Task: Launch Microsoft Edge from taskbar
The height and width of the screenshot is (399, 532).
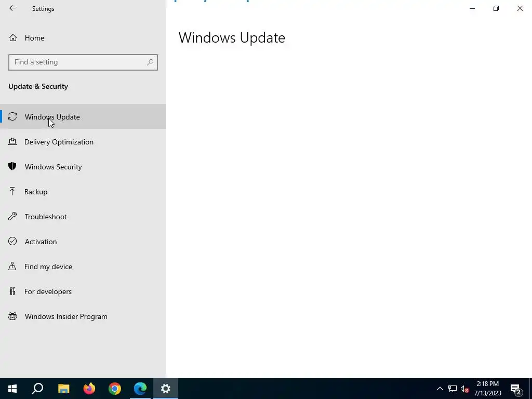Action: [x=140, y=389]
